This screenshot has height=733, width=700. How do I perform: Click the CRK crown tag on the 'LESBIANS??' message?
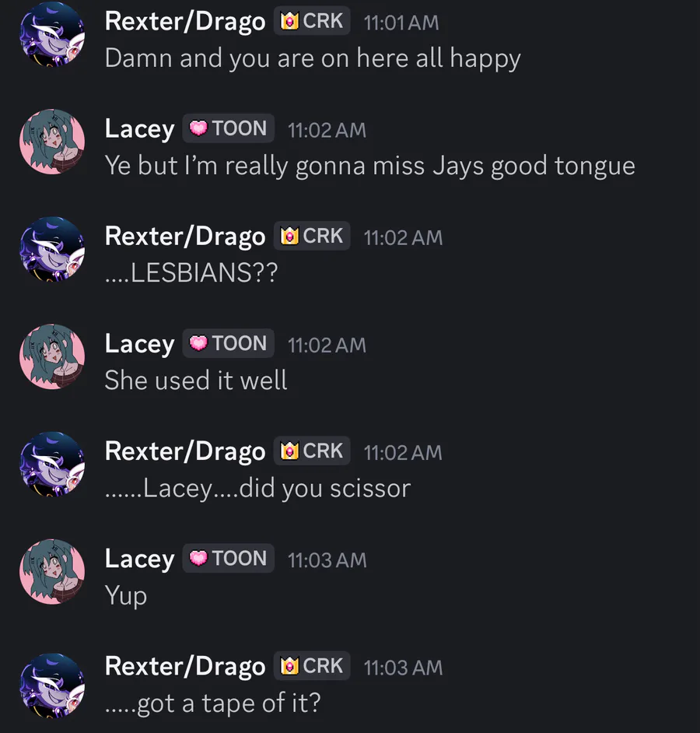(x=312, y=236)
